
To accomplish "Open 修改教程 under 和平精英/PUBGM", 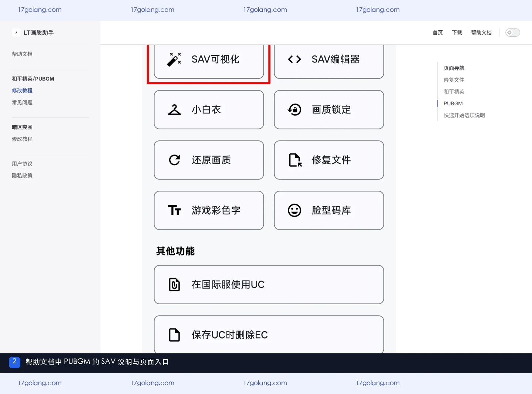I will coord(22,91).
